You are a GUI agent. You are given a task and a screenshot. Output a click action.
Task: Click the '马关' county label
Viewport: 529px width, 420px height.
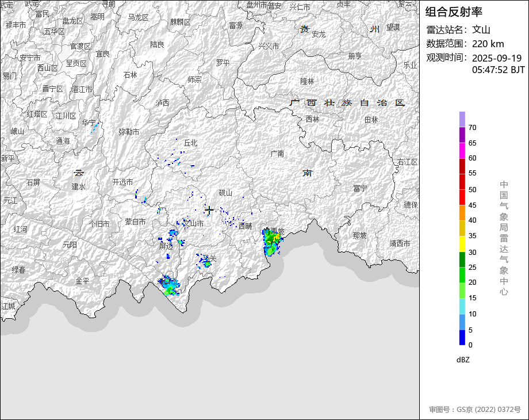click(x=209, y=258)
